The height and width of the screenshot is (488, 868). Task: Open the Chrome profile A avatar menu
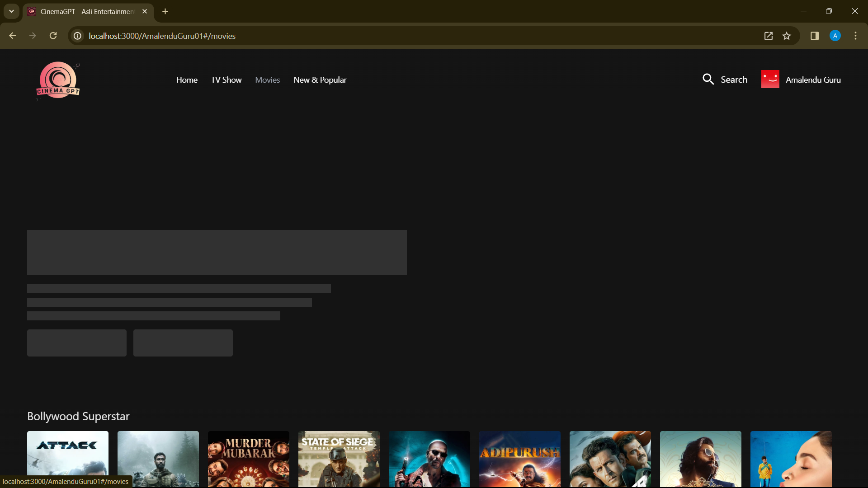coord(835,36)
